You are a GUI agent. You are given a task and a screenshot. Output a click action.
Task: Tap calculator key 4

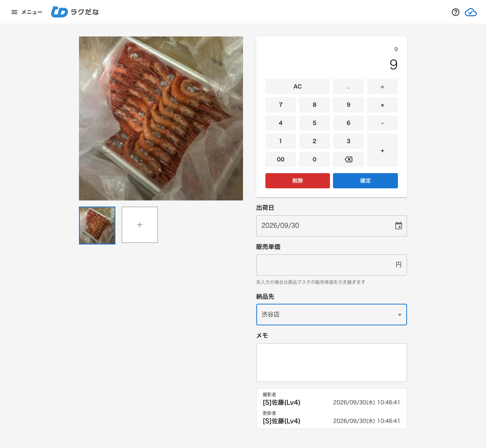281,123
